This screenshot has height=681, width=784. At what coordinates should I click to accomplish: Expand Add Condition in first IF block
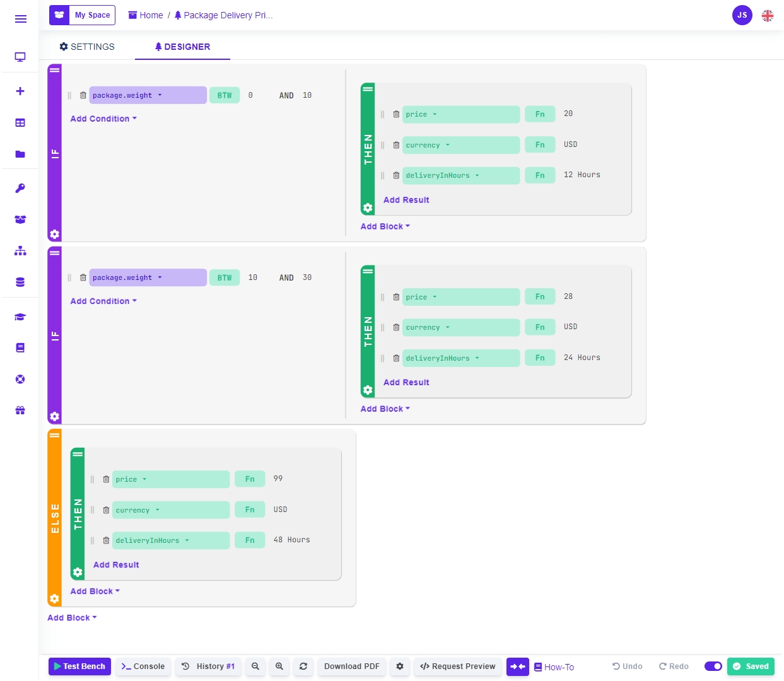[103, 119]
